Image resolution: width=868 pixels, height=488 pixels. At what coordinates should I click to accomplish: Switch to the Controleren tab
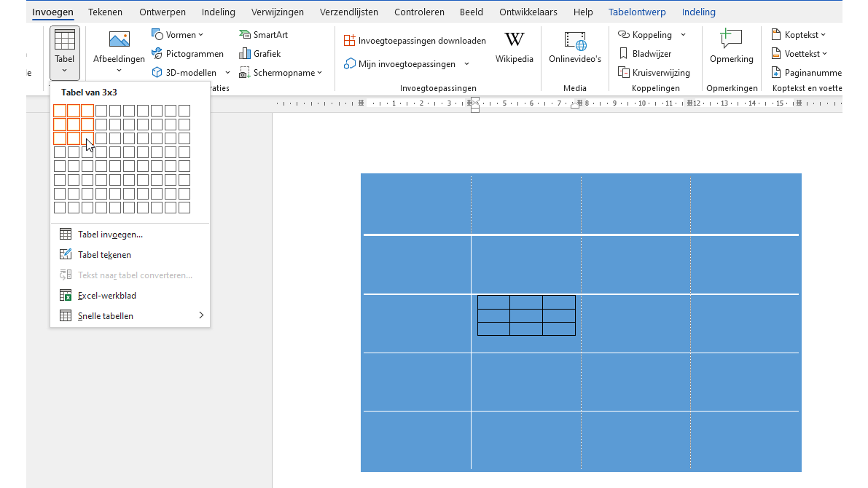[419, 12]
